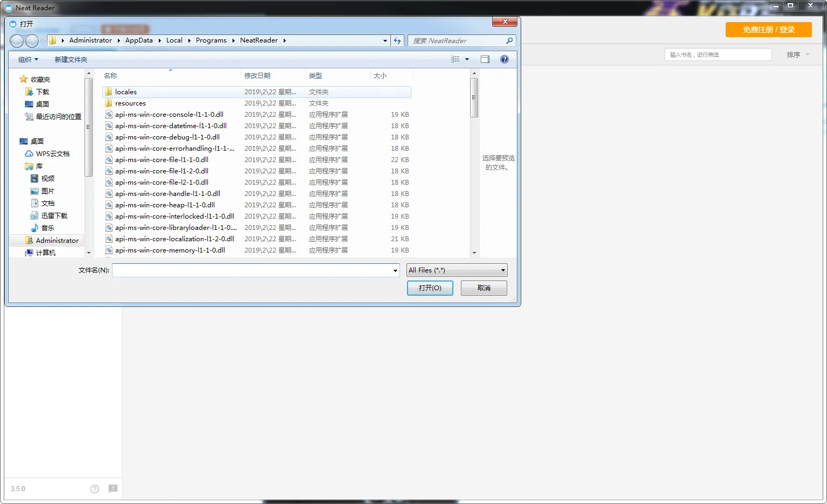Open the file type All Files dropdown

coord(457,270)
